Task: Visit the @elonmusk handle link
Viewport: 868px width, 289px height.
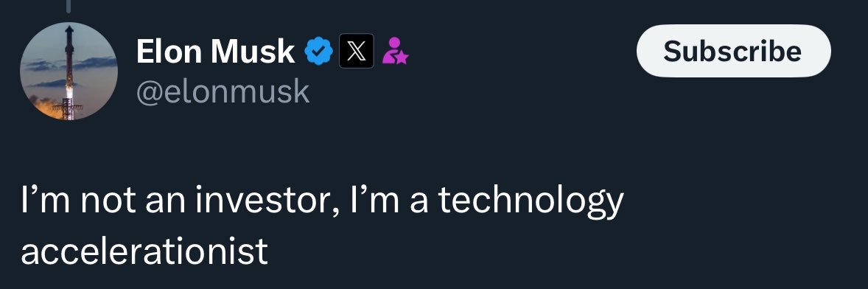Action: (x=223, y=92)
